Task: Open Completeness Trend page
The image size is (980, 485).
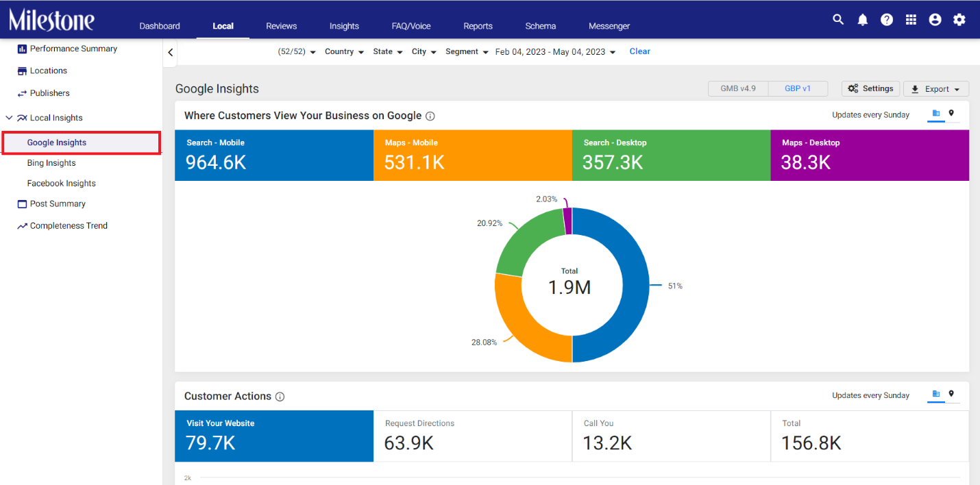Action: [x=69, y=226]
